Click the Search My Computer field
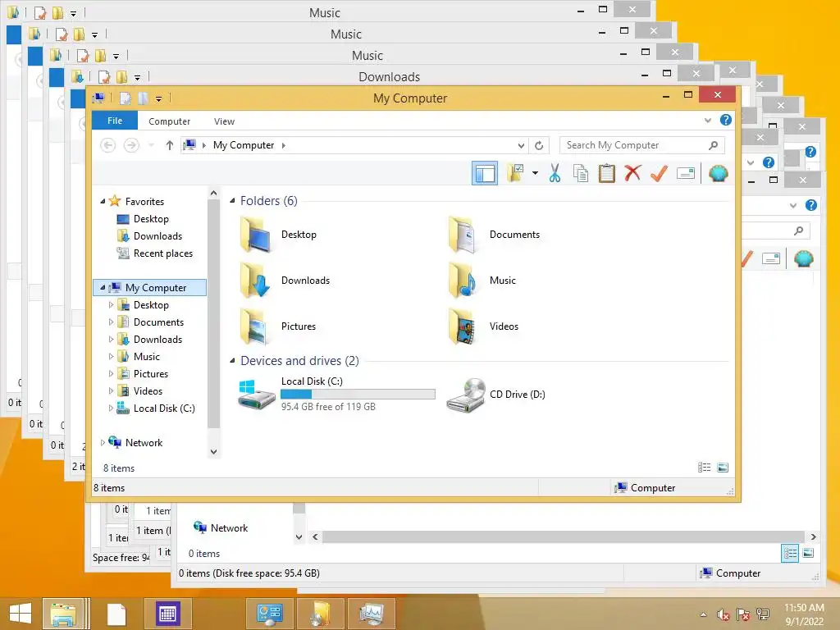 [x=641, y=145]
